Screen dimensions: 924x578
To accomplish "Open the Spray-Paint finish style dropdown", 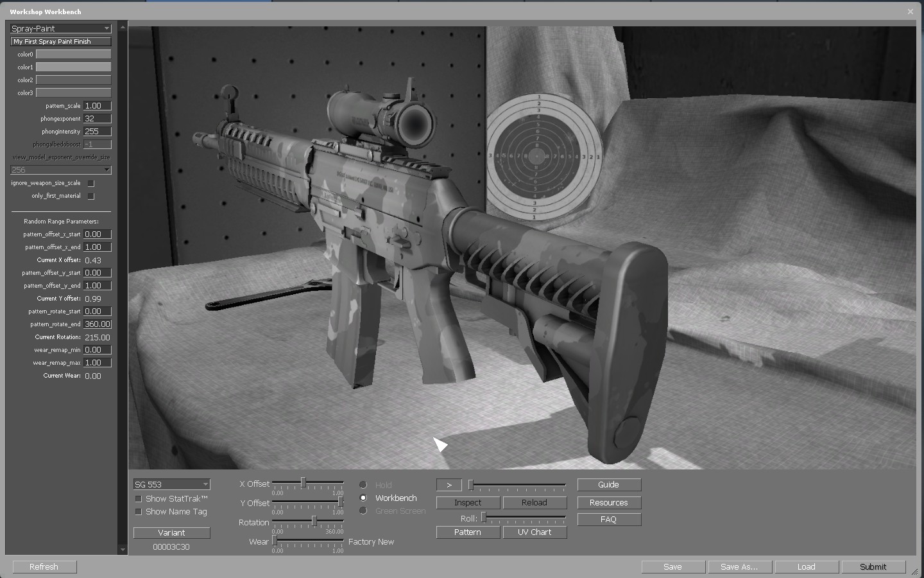I will [x=61, y=28].
